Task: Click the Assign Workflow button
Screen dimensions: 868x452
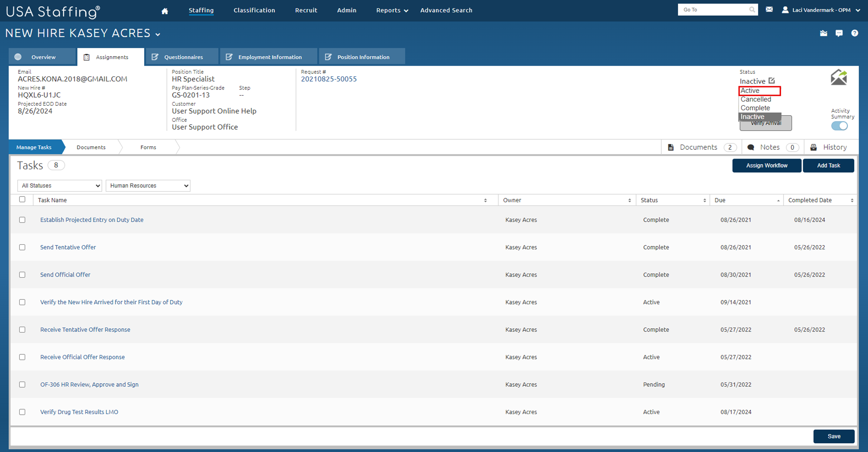Action: (767, 165)
